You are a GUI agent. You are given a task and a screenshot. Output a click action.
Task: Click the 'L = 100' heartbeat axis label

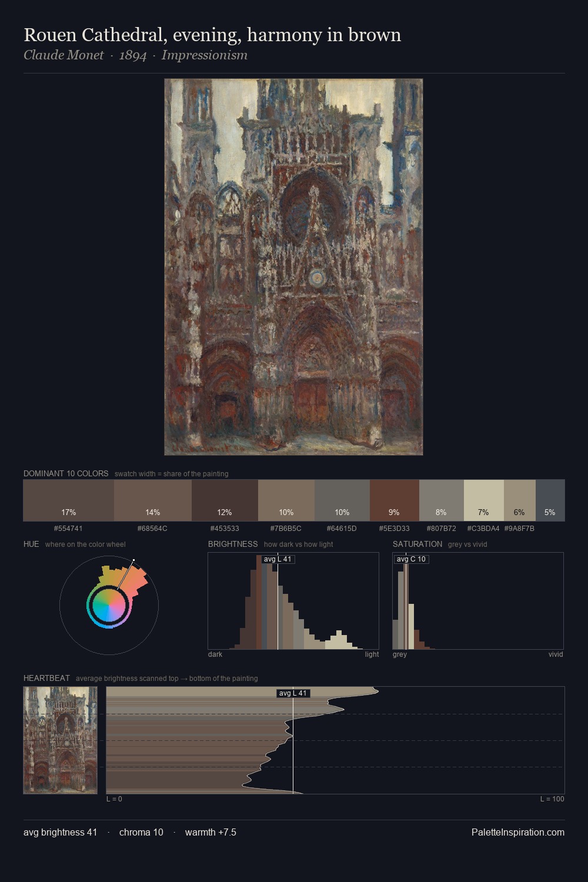552,799
